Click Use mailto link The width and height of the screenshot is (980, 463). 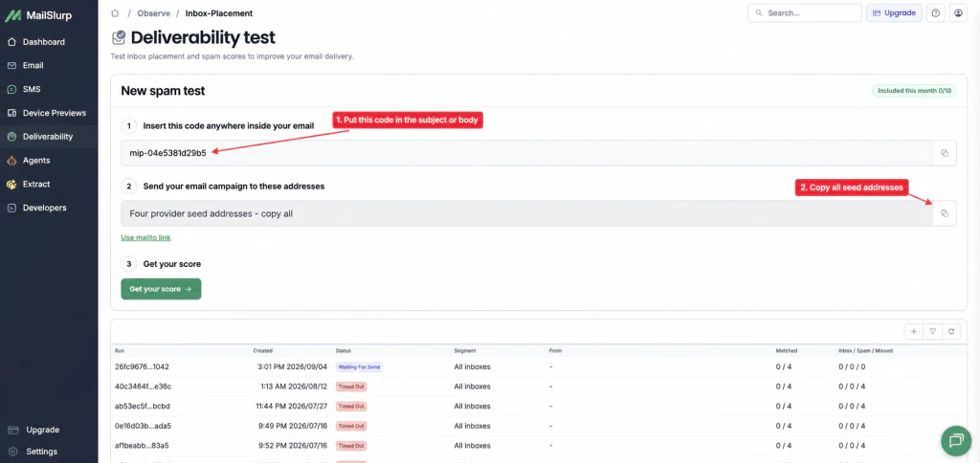[x=145, y=237]
